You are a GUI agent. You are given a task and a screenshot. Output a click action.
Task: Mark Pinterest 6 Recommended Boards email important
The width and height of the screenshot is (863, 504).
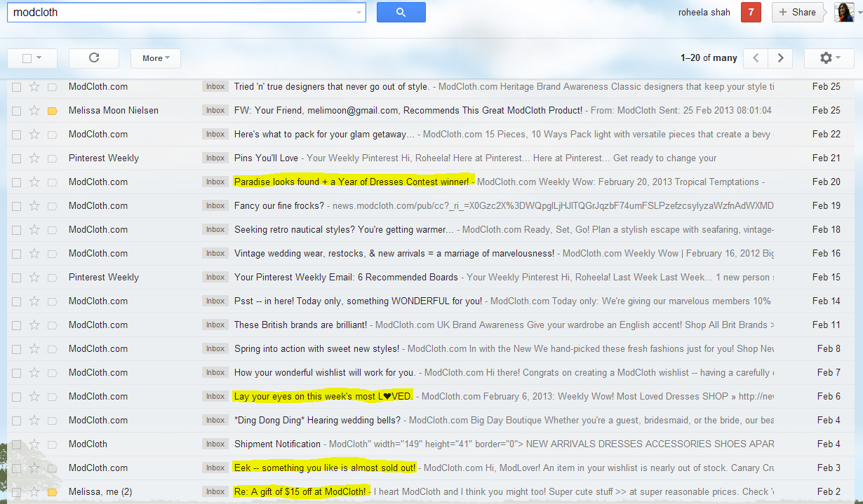[x=52, y=277]
